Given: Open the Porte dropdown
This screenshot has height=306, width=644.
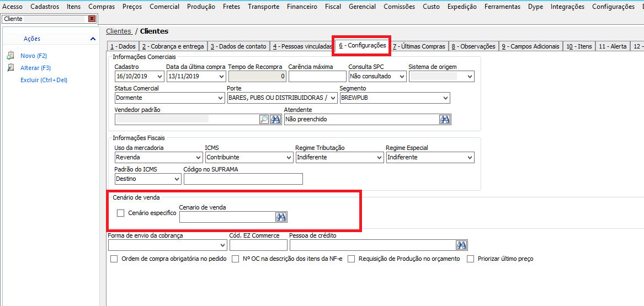Looking at the screenshot, I should [x=333, y=98].
